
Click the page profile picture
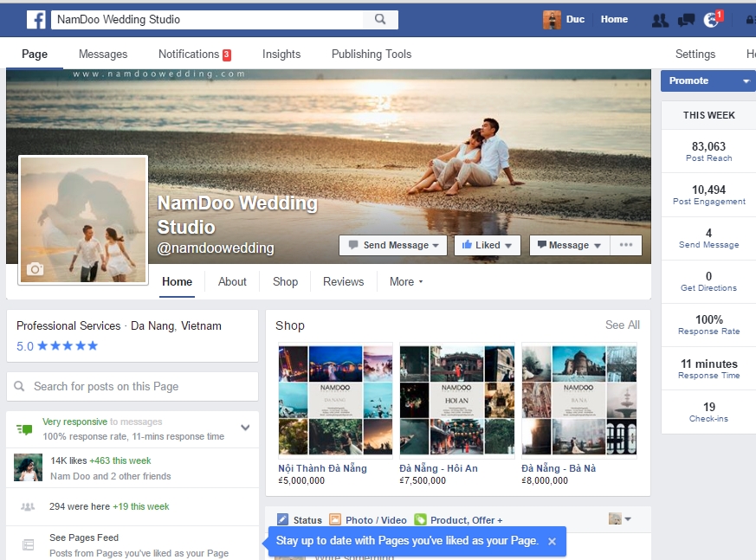click(83, 220)
